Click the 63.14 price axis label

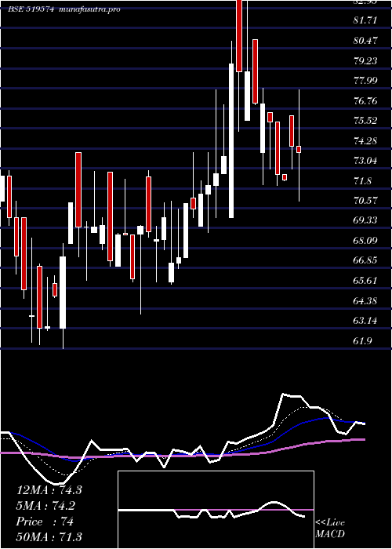[x=365, y=321]
